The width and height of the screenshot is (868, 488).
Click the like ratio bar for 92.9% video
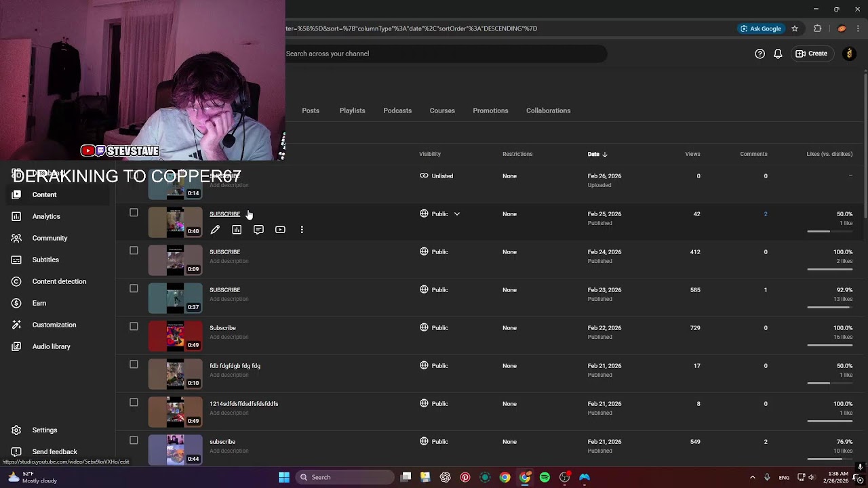[x=829, y=307]
